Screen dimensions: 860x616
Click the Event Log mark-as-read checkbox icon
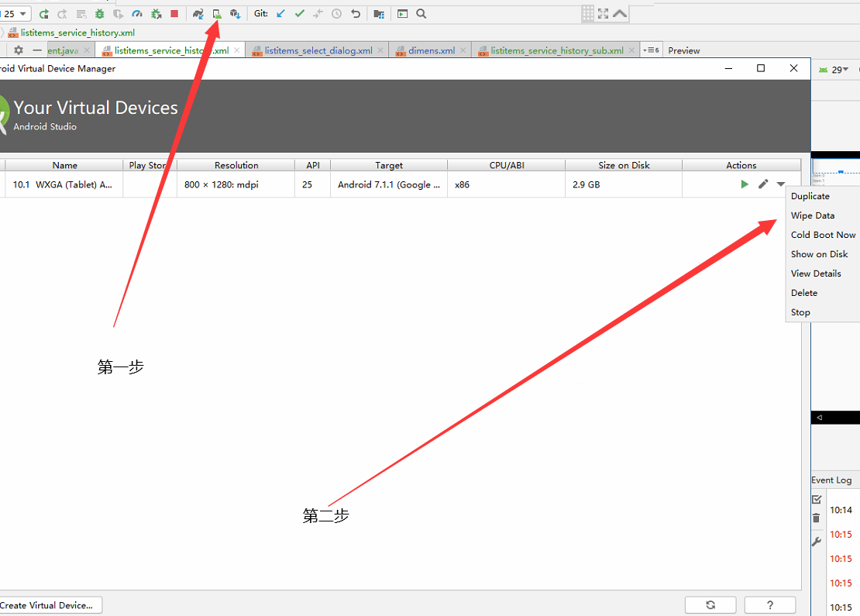pyautogui.click(x=817, y=499)
